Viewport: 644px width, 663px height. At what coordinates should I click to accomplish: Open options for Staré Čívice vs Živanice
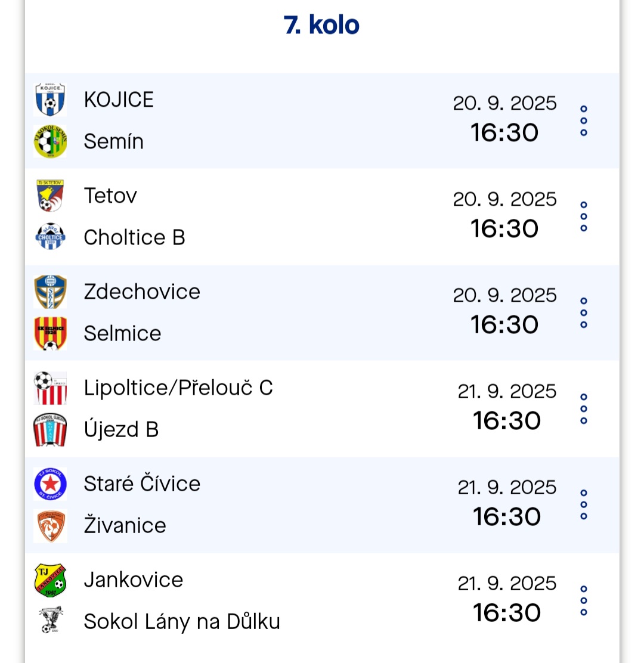[584, 504]
